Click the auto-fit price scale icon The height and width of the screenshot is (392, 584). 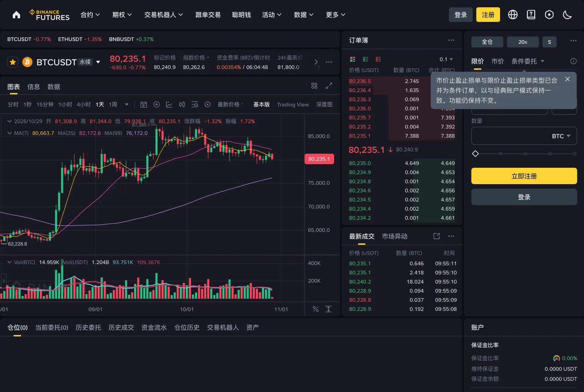(328, 309)
